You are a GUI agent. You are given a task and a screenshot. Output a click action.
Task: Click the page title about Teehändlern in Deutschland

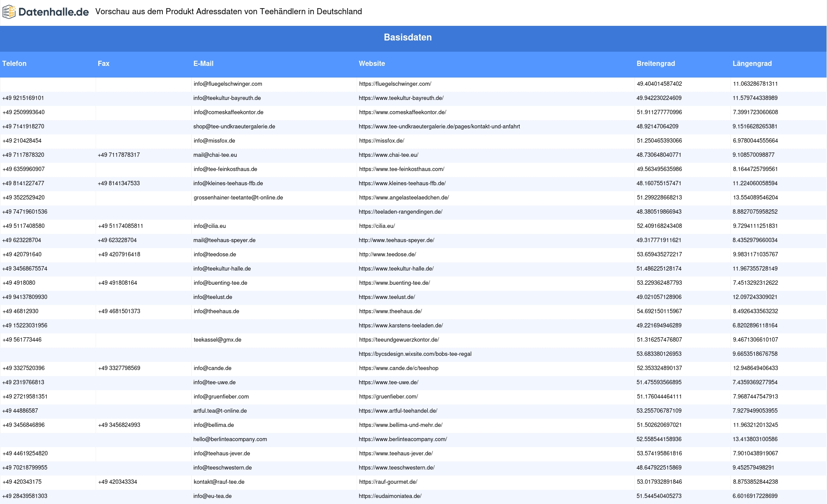[229, 12]
